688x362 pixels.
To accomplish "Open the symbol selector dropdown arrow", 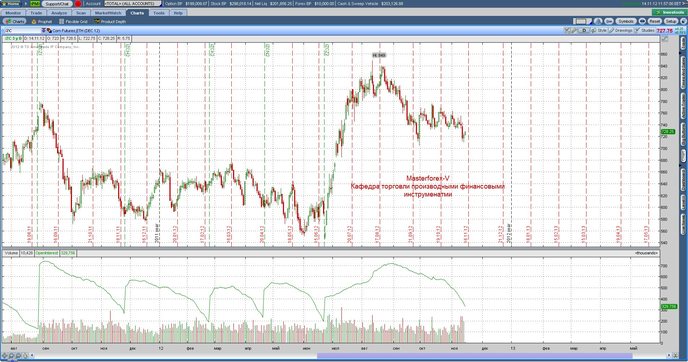I will [x=44, y=31].
